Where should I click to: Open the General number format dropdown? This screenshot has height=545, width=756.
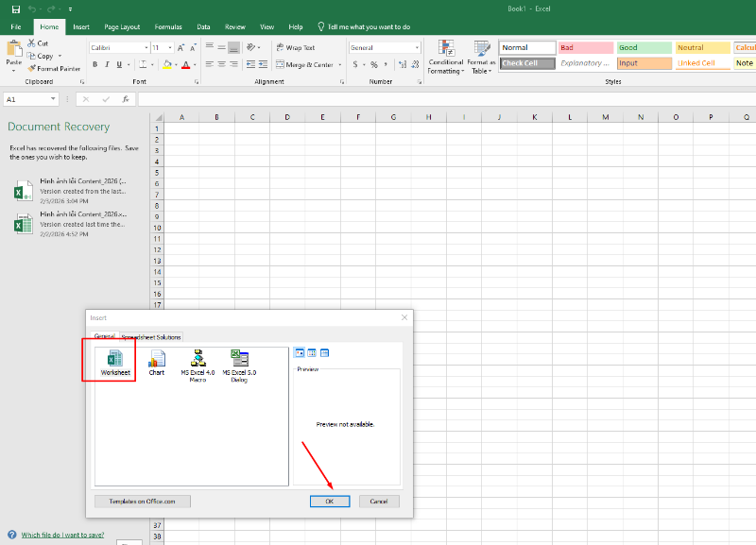click(x=417, y=48)
